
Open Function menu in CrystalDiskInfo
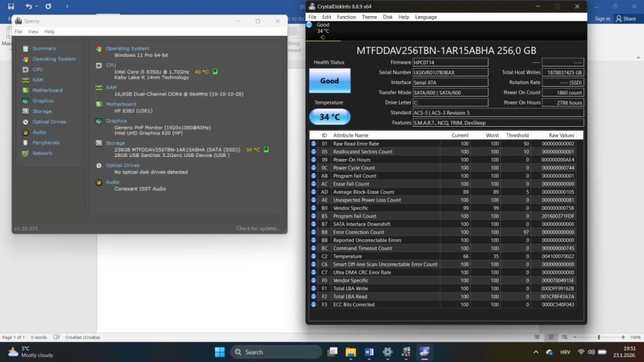(x=346, y=17)
